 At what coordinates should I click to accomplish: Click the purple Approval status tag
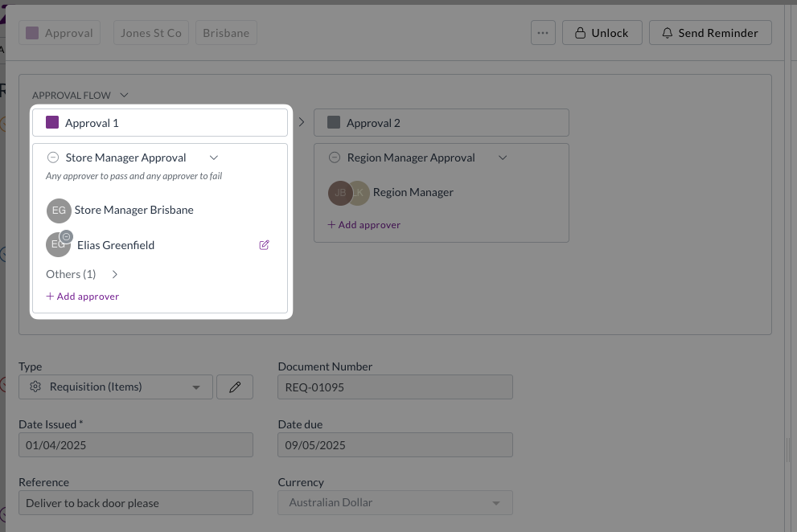coord(60,34)
